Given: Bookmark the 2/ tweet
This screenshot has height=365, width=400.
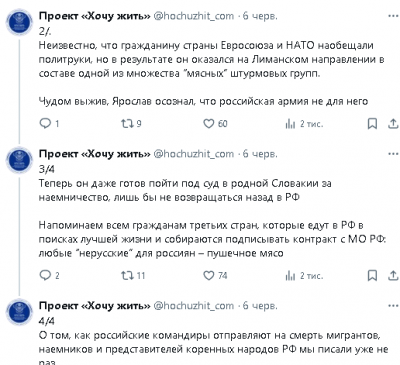Looking at the screenshot, I should point(372,124).
